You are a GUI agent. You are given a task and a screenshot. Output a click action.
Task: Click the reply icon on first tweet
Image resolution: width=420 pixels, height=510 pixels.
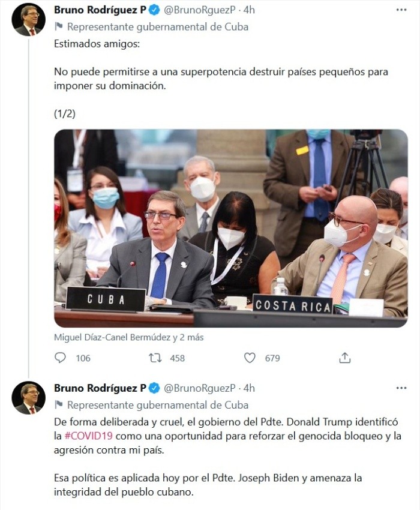click(x=60, y=358)
